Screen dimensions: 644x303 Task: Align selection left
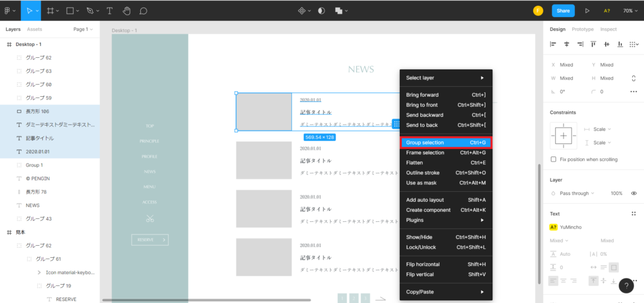point(553,44)
